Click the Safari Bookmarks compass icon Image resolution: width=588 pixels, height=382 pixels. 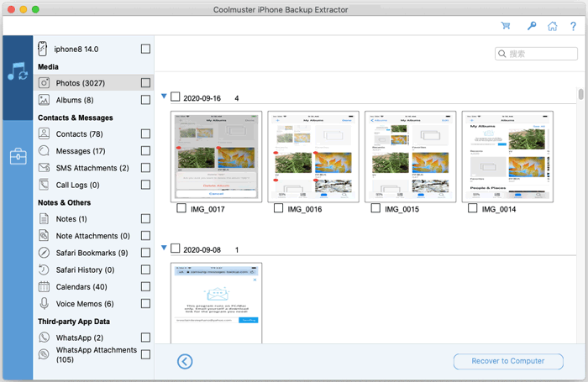pyautogui.click(x=44, y=253)
